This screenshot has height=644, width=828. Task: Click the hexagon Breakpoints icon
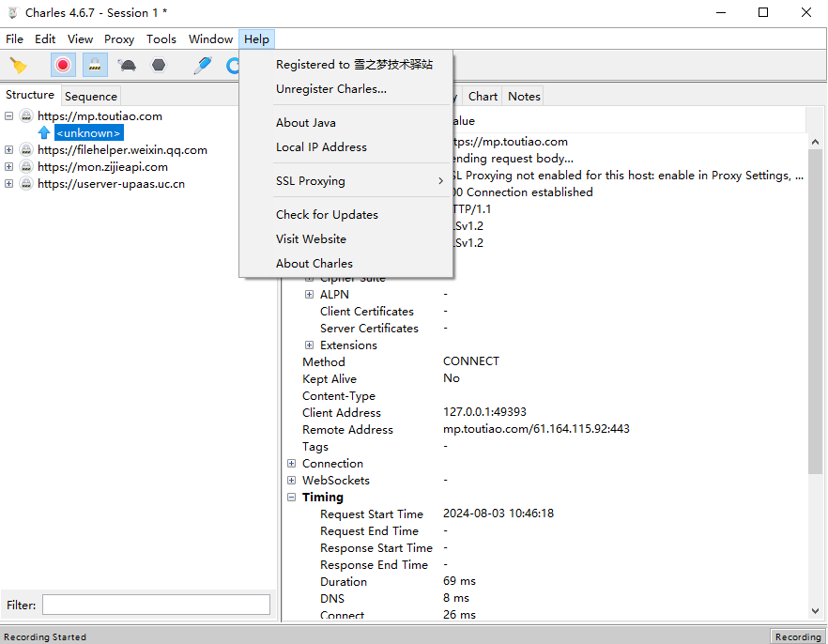click(159, 65)
